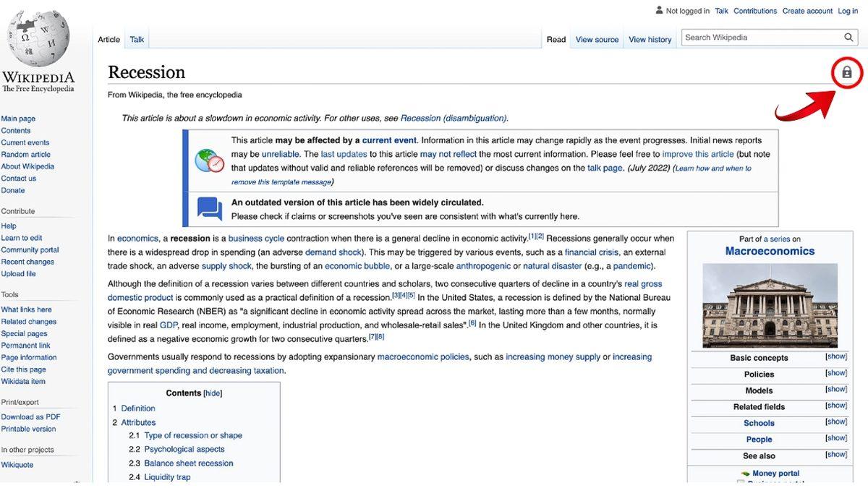The height and width of the screenshot is (488, 868).
Task: Open the View history tab
Action: (650, 39)
